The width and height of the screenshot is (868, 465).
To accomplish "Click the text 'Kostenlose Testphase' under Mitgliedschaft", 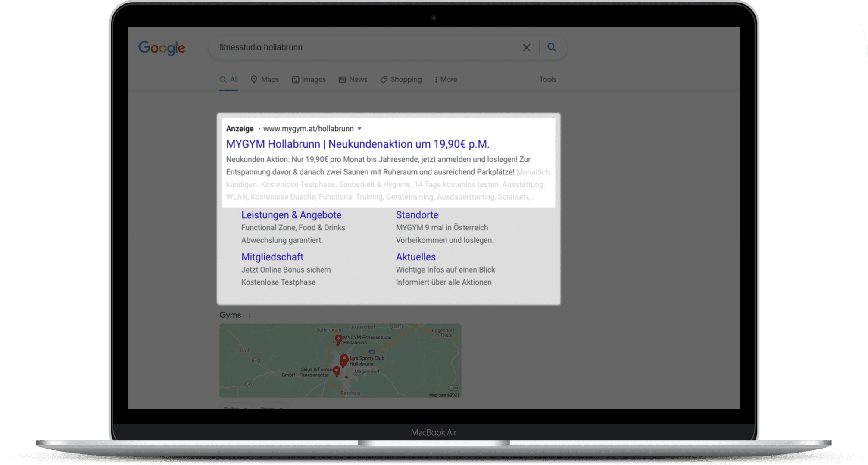I will pos(278,282).
